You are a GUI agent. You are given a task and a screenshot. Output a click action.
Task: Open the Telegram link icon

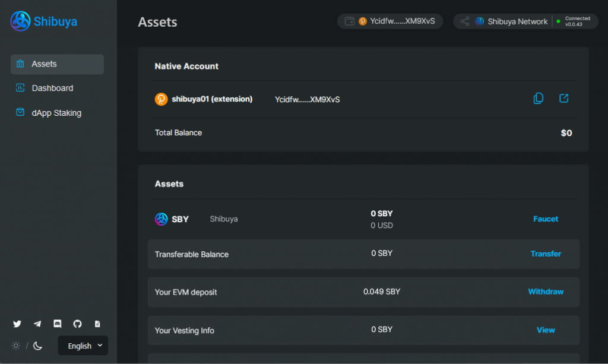(37, 324)
